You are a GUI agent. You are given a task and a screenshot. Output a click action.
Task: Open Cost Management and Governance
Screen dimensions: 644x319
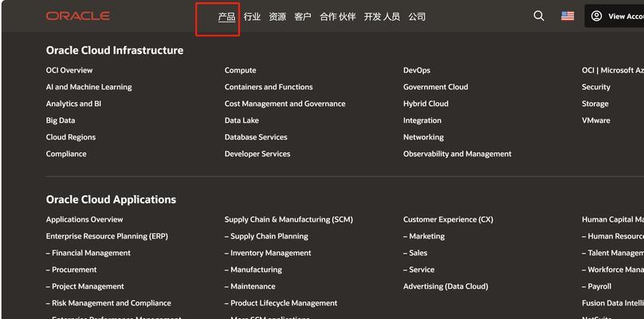pos(285,104)
